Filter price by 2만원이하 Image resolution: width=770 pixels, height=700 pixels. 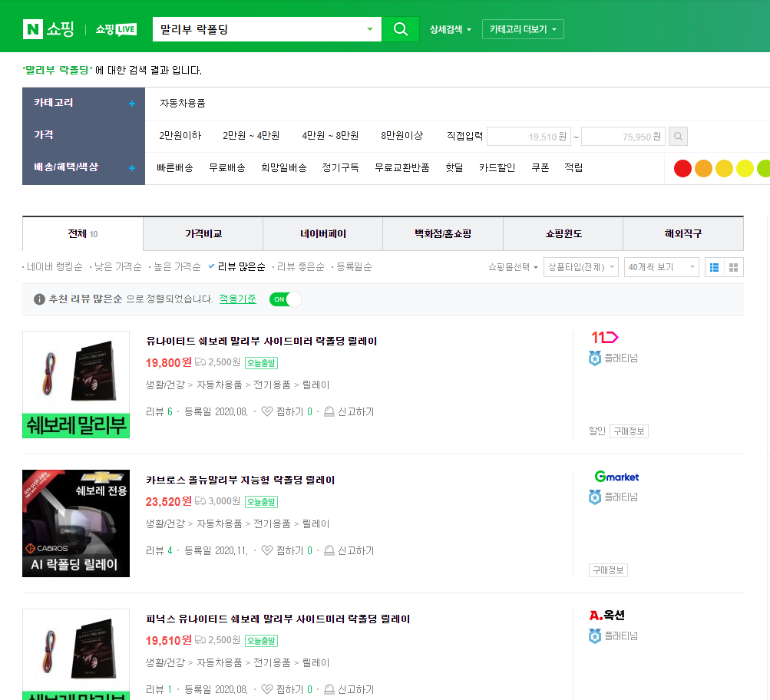click(180, 136)
